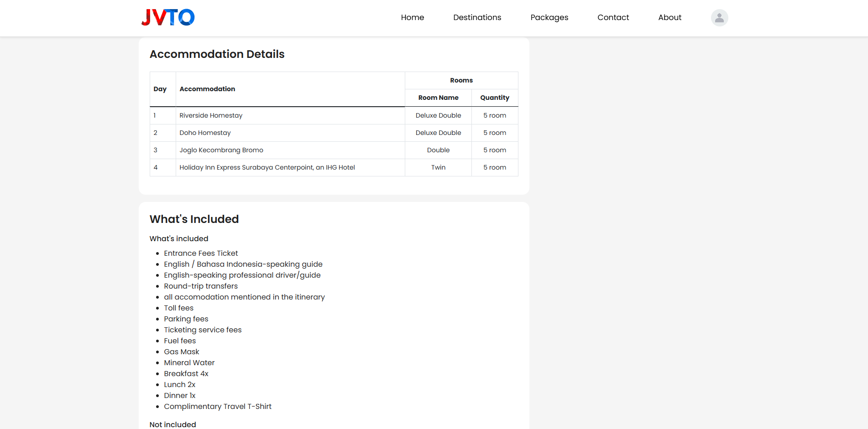Click the Day column header
This screenshot has height=429, width=868.
coord(160,89)
